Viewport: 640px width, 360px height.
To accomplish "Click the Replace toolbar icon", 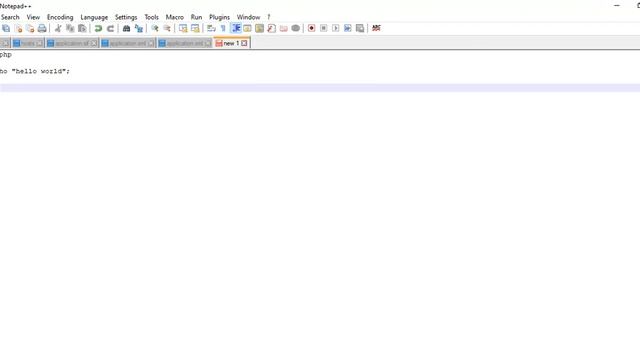I will [138, 28].
